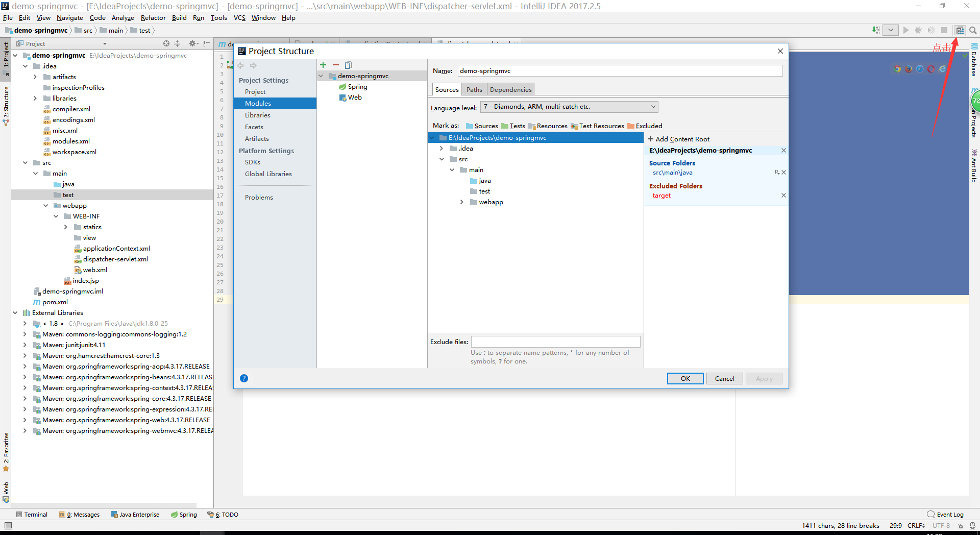Click the Cancel button
This screenshot has height=535, width=980.
pyautogui.click(x=724, y=379)
